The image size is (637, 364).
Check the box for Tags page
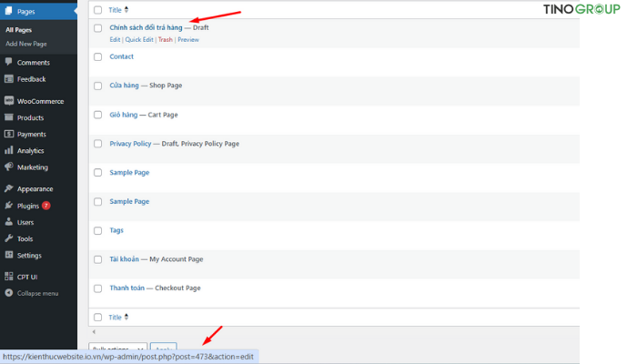pos(98,231)
